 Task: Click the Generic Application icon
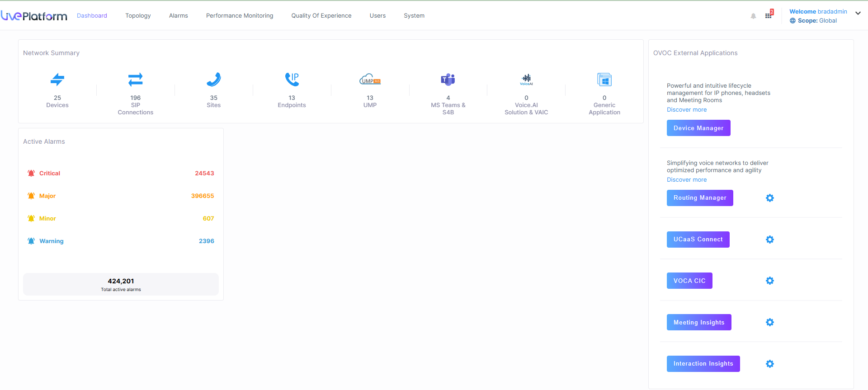604,80
